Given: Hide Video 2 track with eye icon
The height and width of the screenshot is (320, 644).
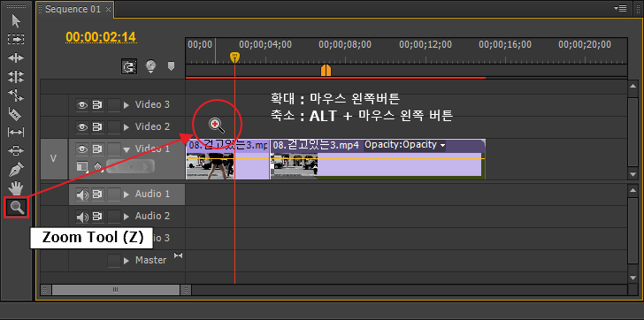Looking at the screenshot, I should point(82,127).
